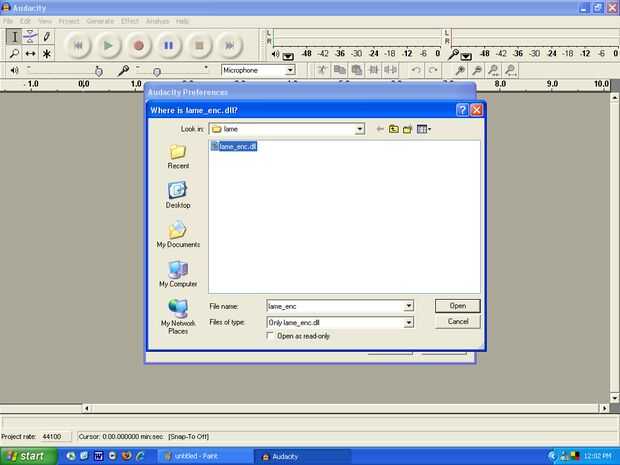Click the Undo arrow icon

pyautogui.click(x=416, y=70)
